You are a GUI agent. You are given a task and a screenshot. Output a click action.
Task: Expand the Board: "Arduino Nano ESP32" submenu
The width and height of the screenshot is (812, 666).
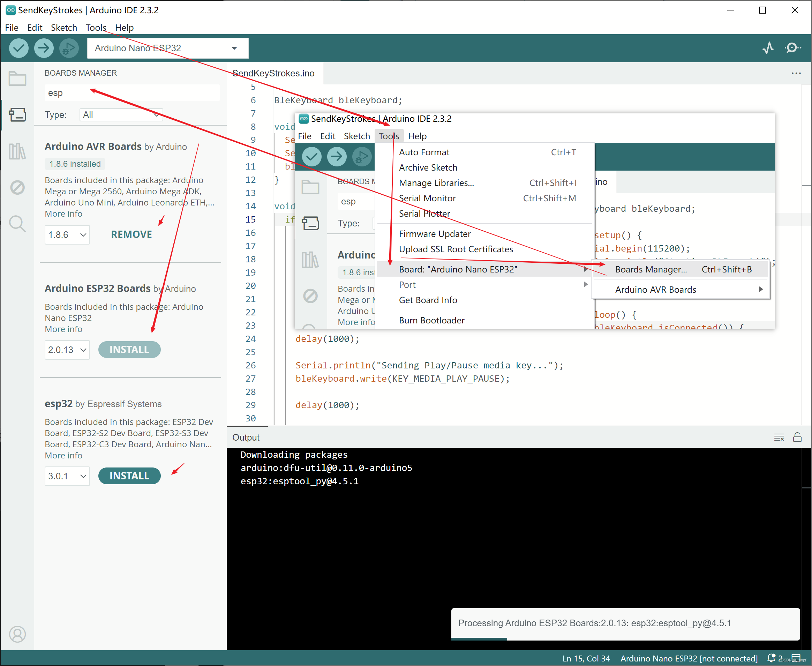[484, 269]
